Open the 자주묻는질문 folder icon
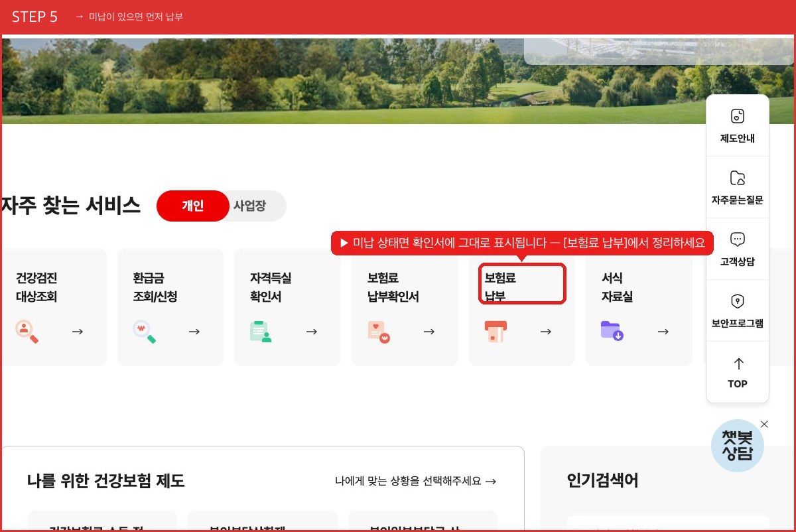Image resolution: width=796 pixels, height=532 pixels. click(x=738, y=178)
